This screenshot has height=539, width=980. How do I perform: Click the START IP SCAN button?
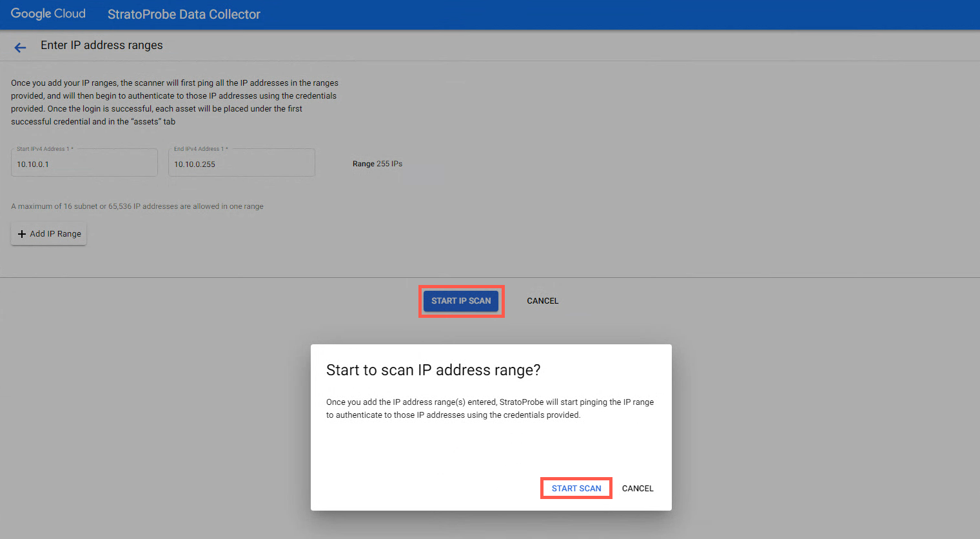pyautogui.click(x=461, y=301)
